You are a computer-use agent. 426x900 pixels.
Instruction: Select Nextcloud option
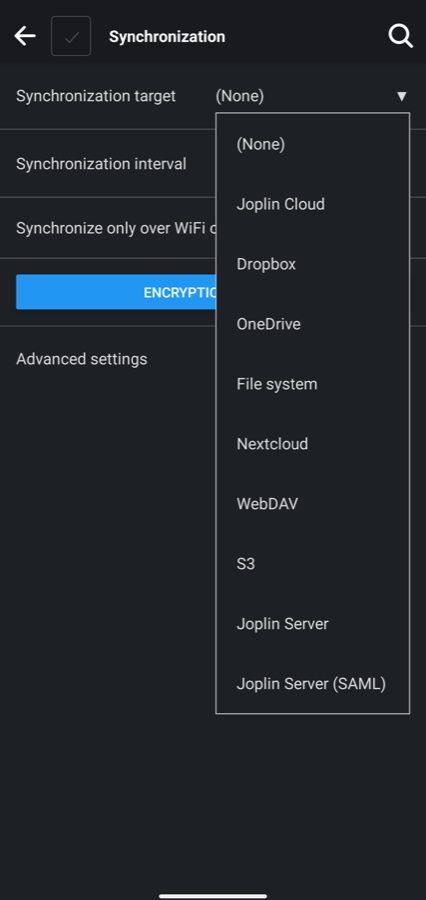point(312,444)
